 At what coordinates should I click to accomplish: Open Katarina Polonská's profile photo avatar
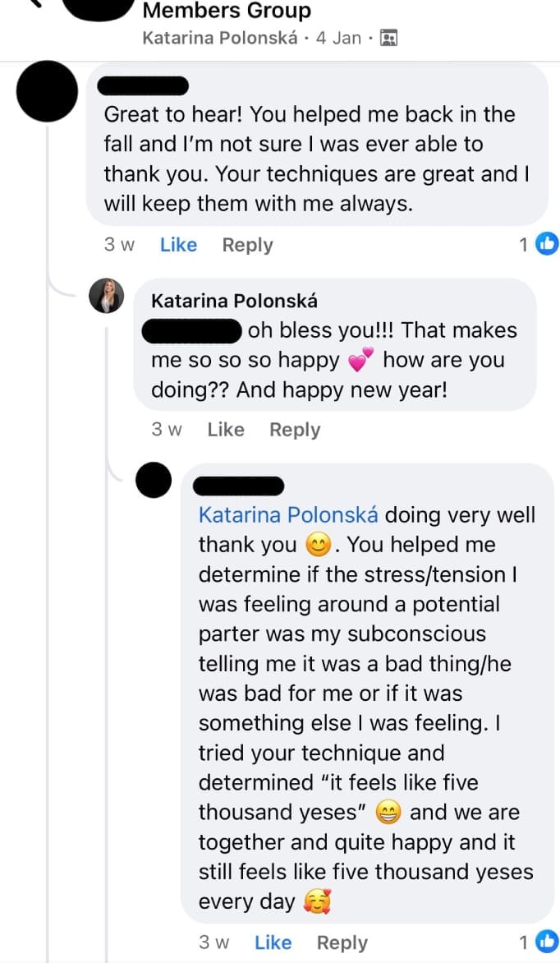click(x=107, y=296)
